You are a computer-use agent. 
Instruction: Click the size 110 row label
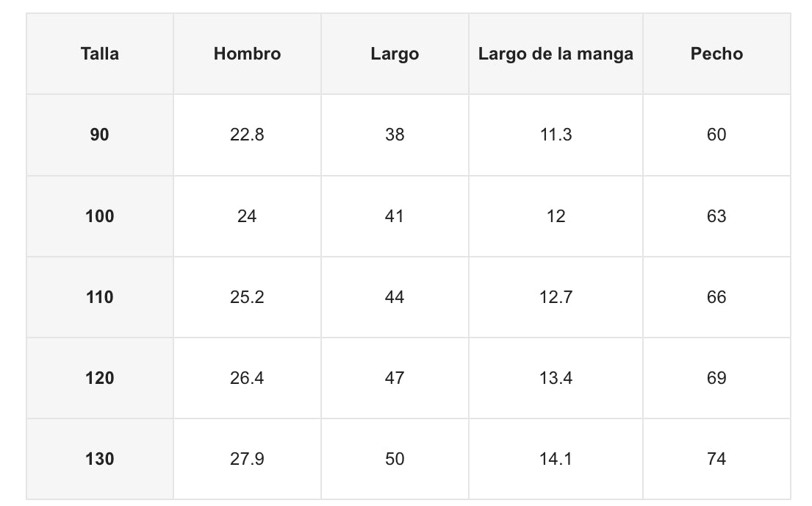(100, 297)
